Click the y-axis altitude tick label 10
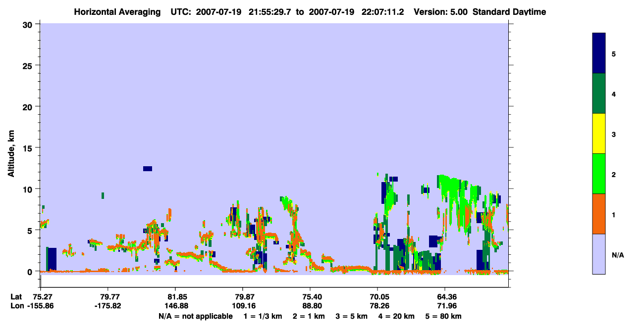The width and height of the screenshot is (644, 330). (29, 189)
